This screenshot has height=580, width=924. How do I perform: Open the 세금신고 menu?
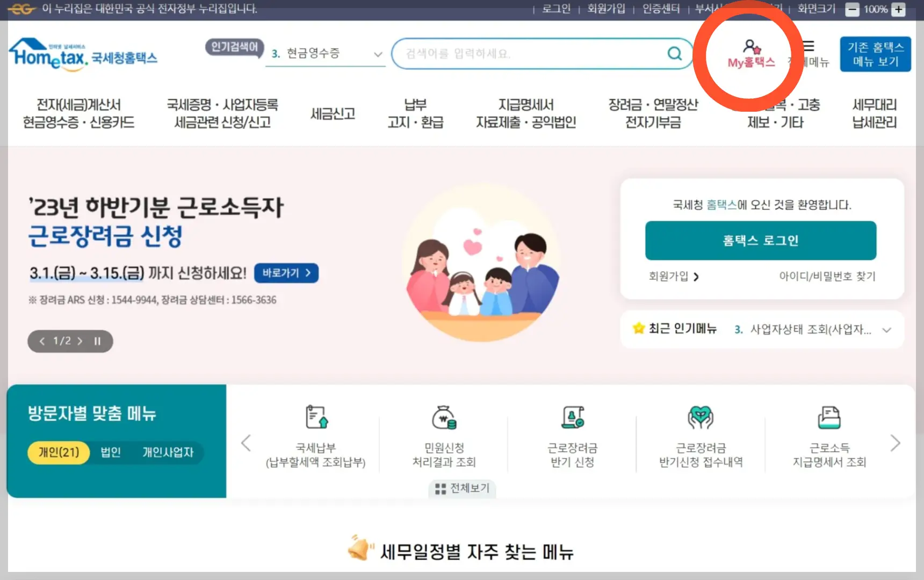click(x=332, y=113)
